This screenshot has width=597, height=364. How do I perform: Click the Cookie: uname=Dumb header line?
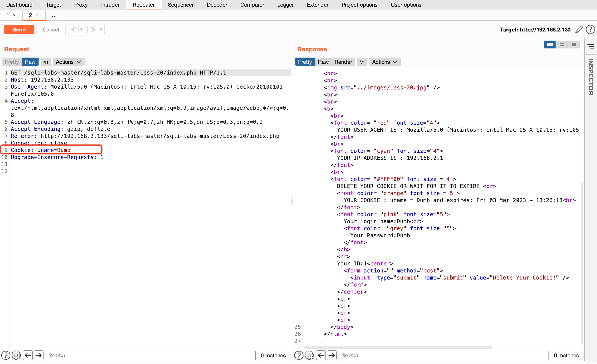40,150
